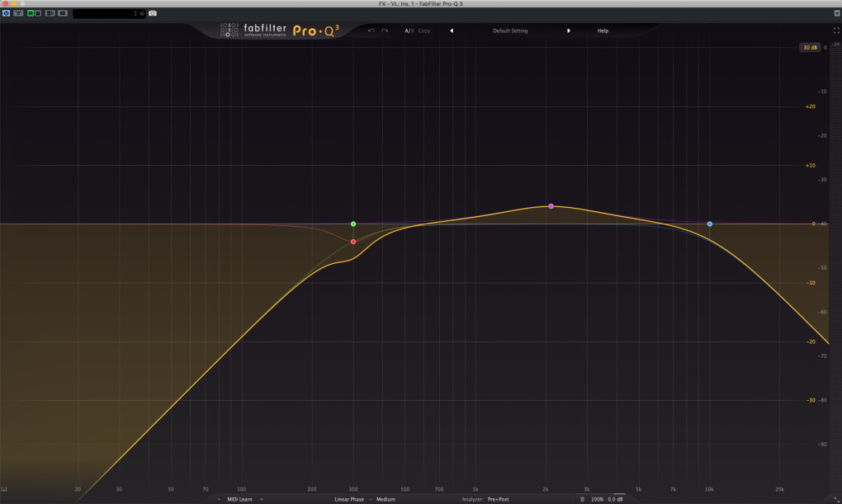Show the piano display icon at bottom-left
Screen dimensions: 842x504
[x=4, y=489]
